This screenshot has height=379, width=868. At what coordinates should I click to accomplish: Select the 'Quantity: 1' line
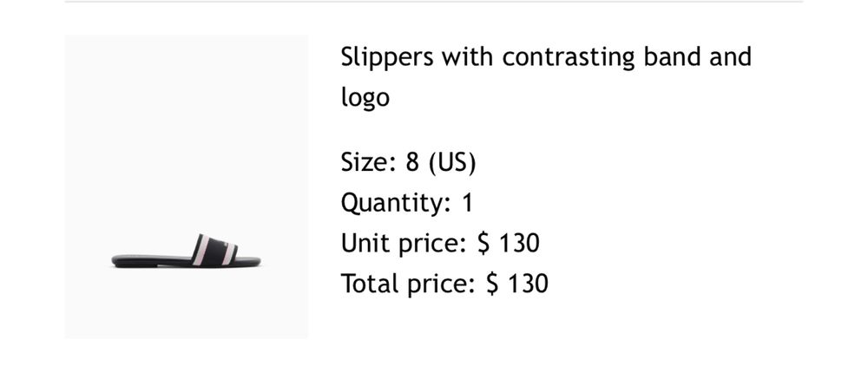[407, 202]
